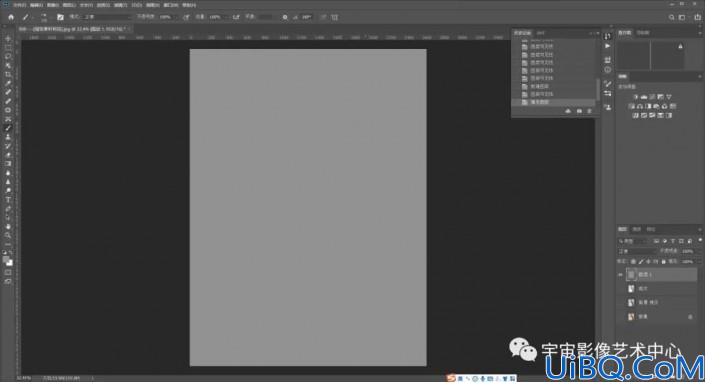Screen dimensions: 705x382
Task: Add a Hue/Saturation adjustment
Action: click(x=632, y=107)
